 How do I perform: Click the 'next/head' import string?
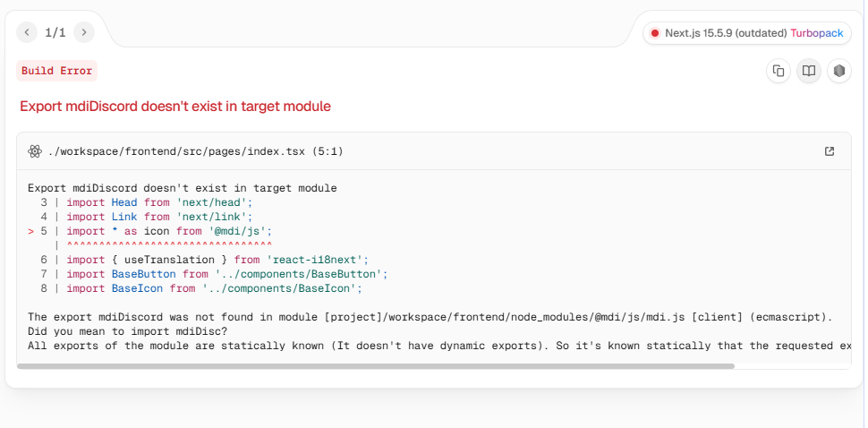(214, 202)
